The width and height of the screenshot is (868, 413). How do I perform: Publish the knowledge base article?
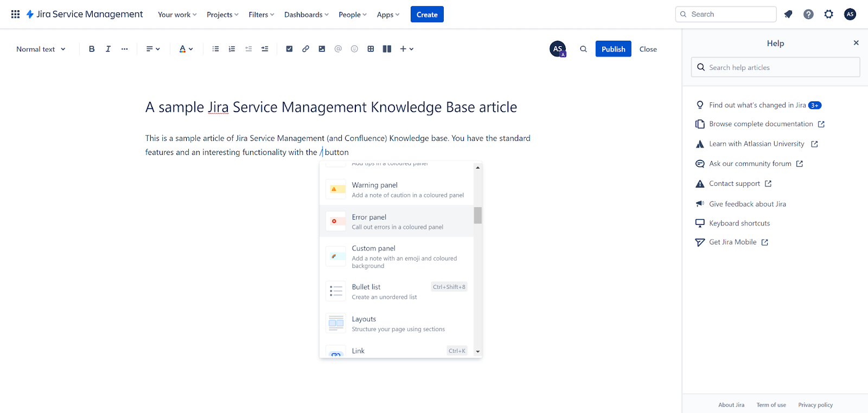click(x=613, y=49)
